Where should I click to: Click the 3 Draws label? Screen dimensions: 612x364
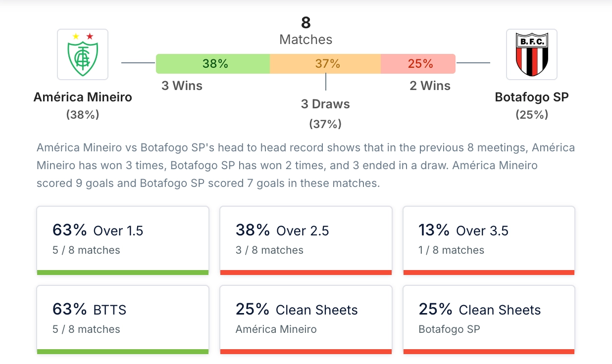(325, 104)
